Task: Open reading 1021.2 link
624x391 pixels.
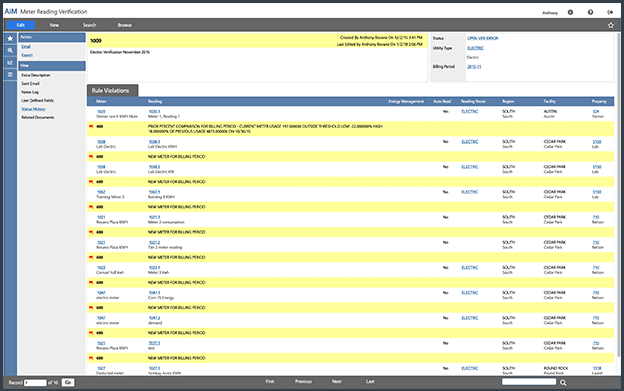Action: (154, 243)
